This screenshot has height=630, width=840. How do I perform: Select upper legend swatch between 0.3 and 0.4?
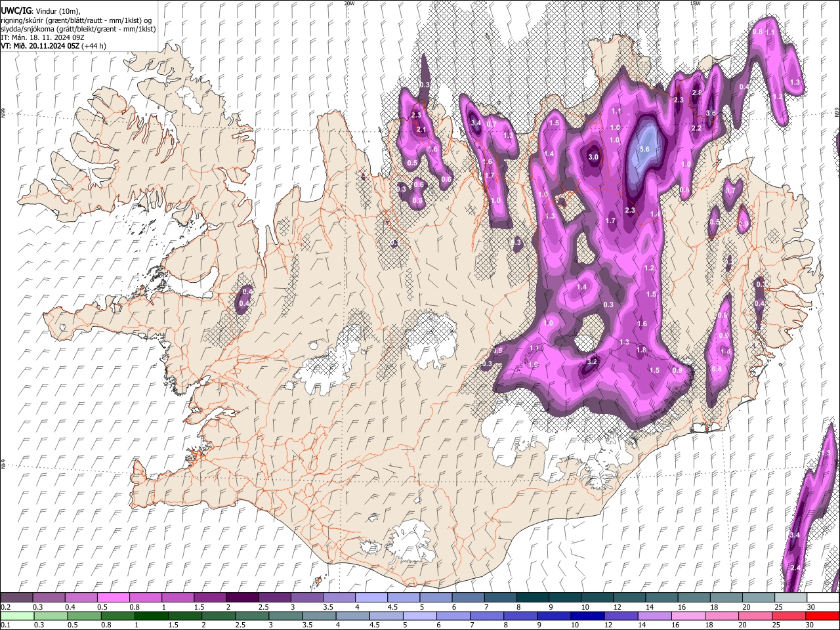(x=49, y=597)
